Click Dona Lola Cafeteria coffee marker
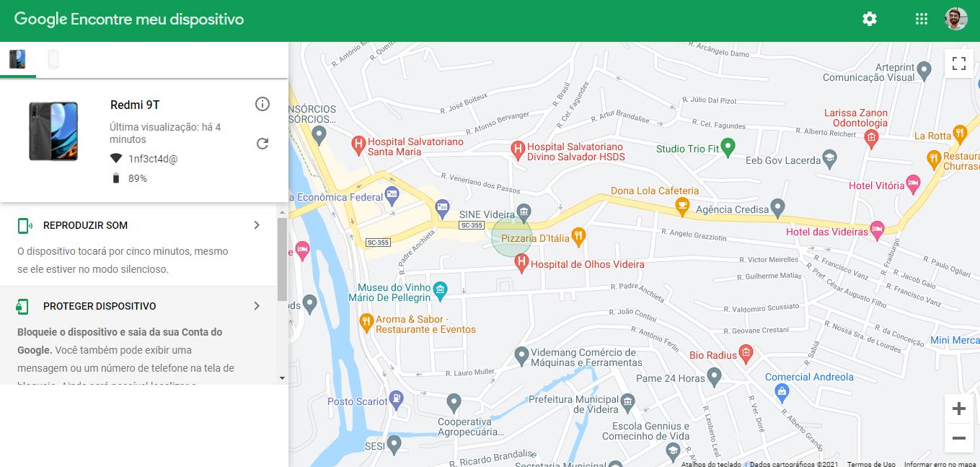The width and height of the screenshot is (980, 467). pyautogui.click(x=681, y=206)
